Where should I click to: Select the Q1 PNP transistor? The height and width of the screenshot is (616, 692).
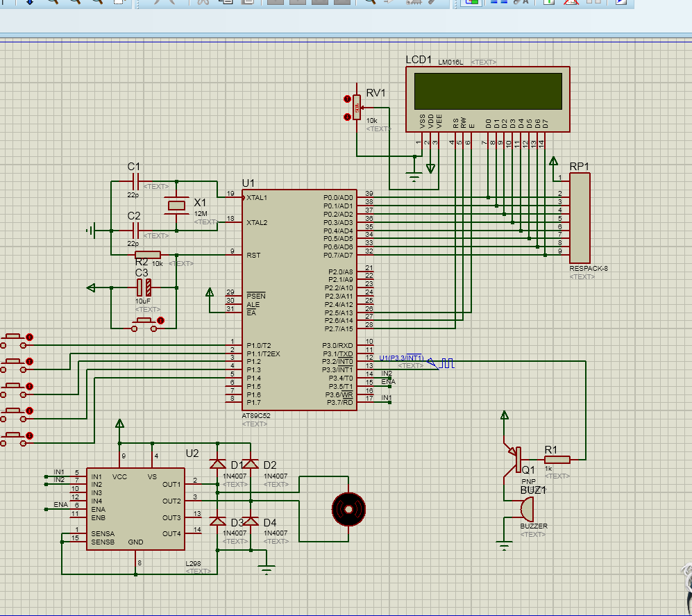[x=514, y=460]
